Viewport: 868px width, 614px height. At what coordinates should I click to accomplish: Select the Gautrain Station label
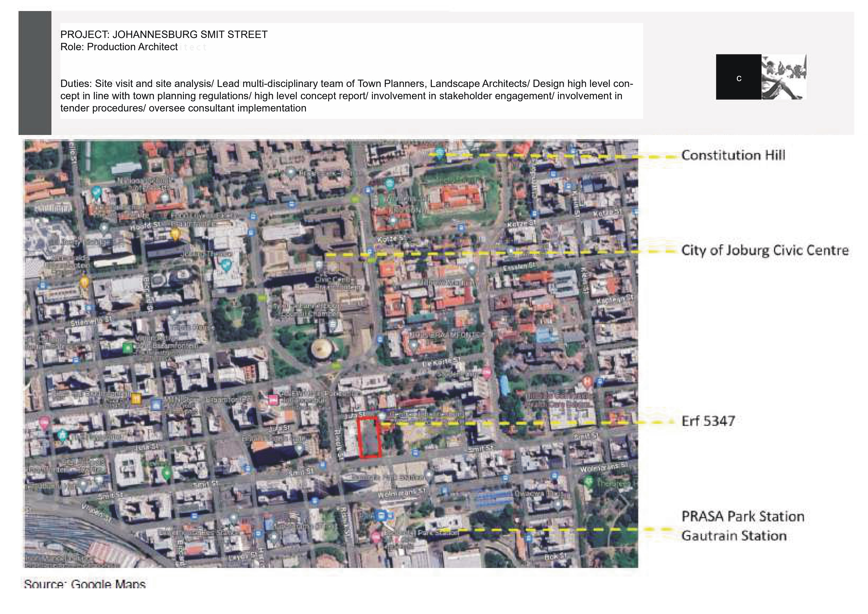[x=734, y=536]
